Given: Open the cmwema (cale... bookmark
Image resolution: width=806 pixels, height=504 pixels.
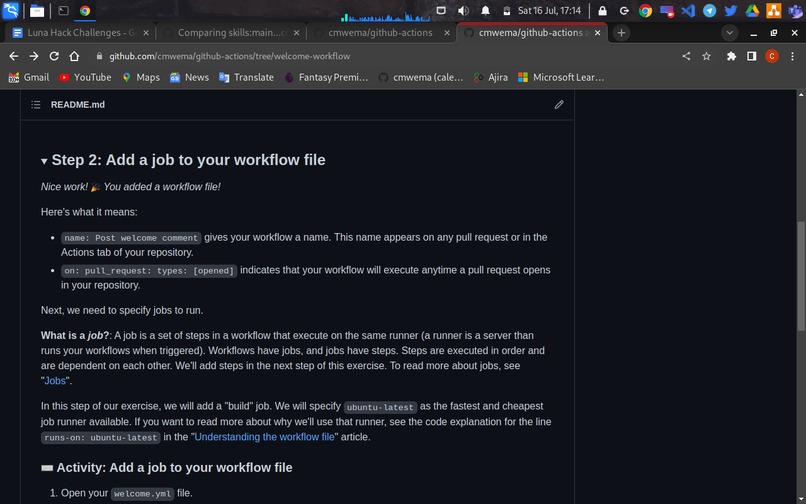Looking at the screenshot, I should tap(420, 77).
